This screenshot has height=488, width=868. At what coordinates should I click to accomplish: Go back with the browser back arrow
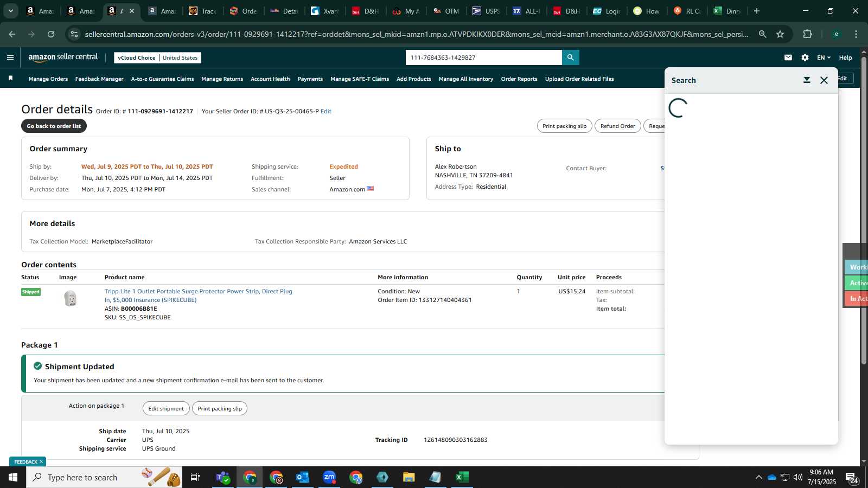click(12, 34)
